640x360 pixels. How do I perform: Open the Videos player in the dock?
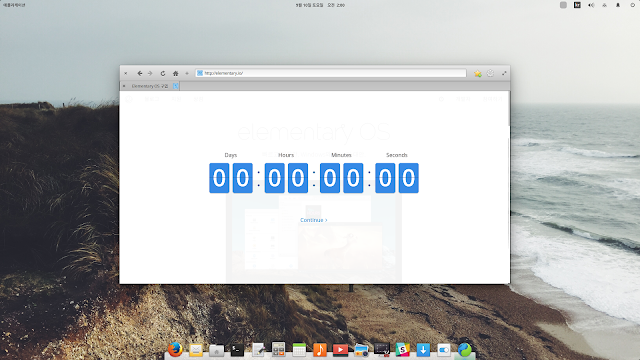pos(340,350)
